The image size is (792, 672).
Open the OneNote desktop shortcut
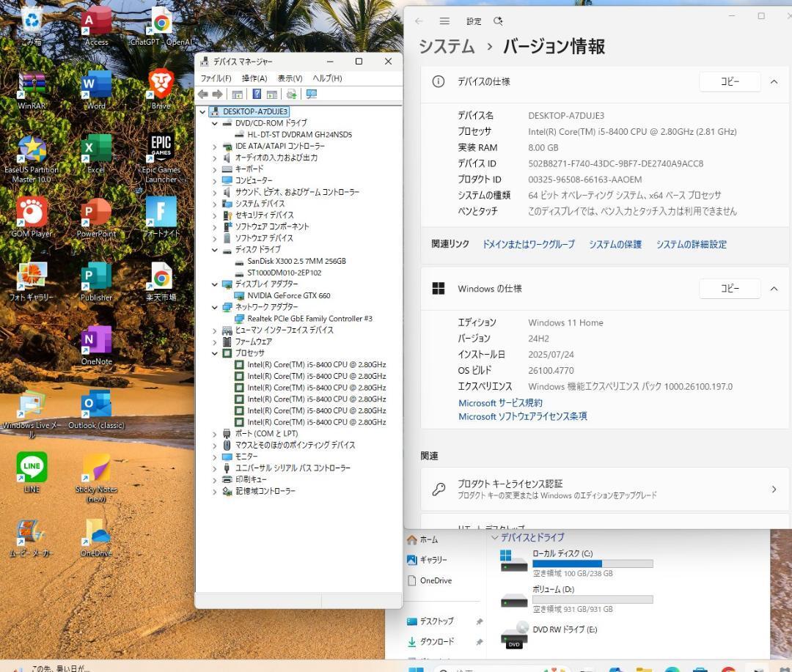click(96, 345)
